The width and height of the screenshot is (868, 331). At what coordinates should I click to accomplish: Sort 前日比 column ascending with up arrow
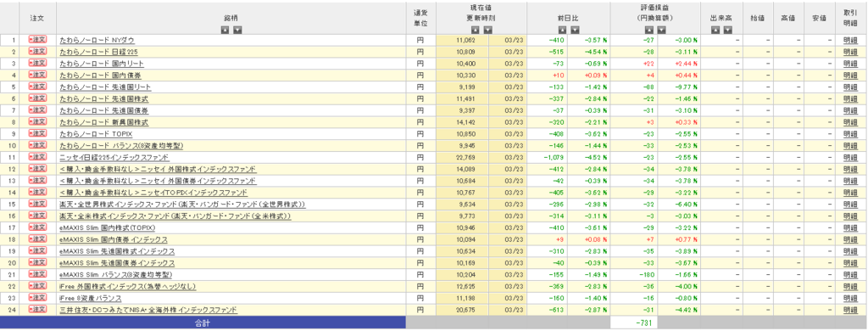[x=562, y=30]
